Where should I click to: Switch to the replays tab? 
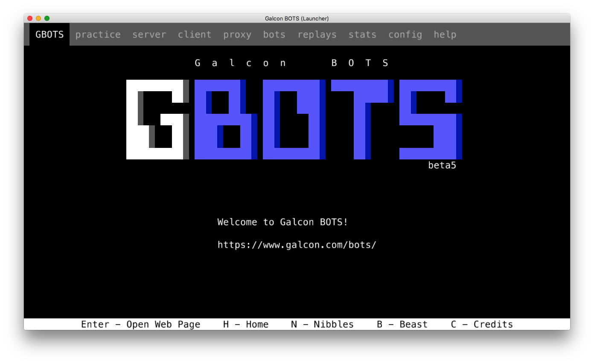pos(317,35)
